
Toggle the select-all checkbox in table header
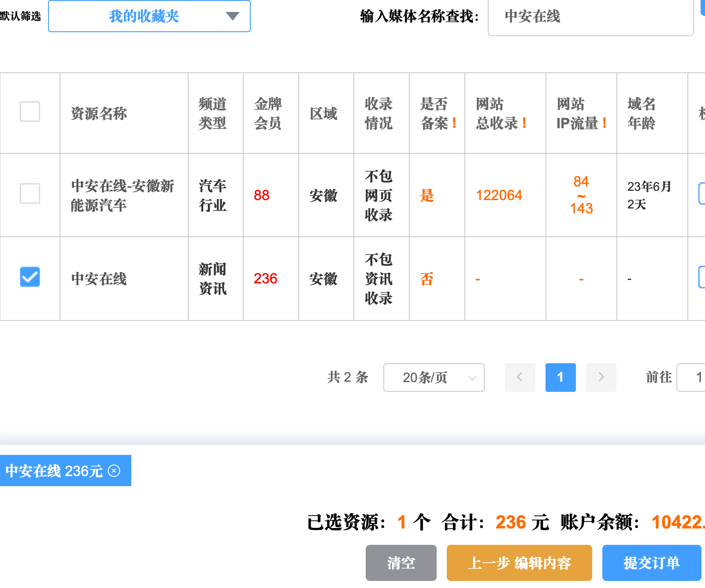tap(30, 112)
